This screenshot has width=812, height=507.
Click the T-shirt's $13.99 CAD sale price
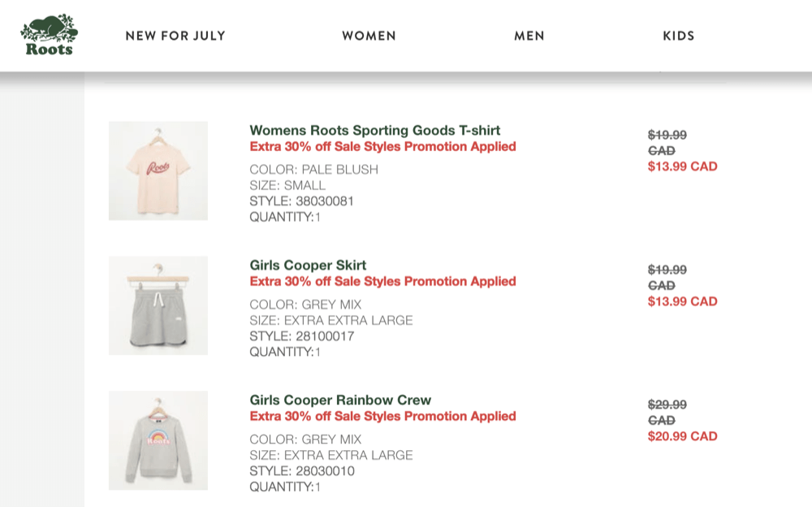click(x=682, y=167)
